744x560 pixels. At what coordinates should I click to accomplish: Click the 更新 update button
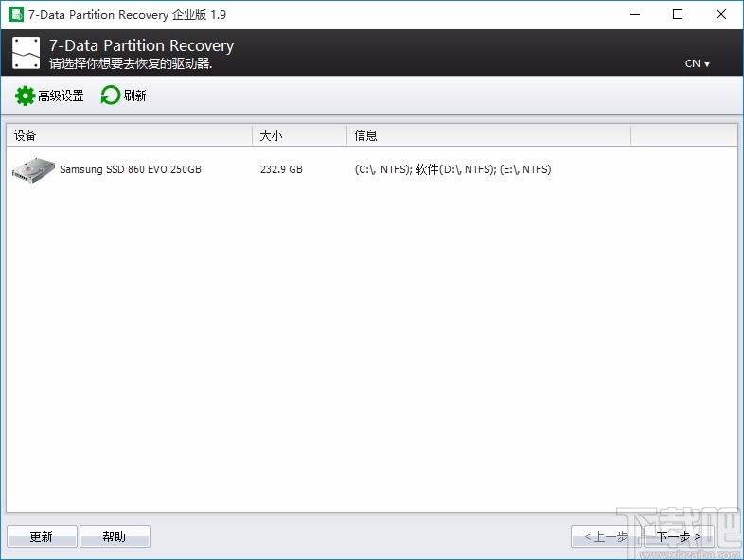[42, 536]
